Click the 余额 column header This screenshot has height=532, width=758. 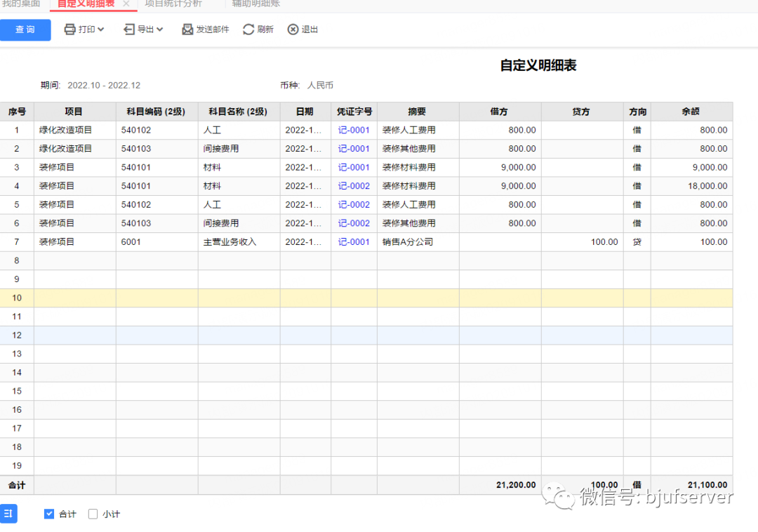(692, 112)
